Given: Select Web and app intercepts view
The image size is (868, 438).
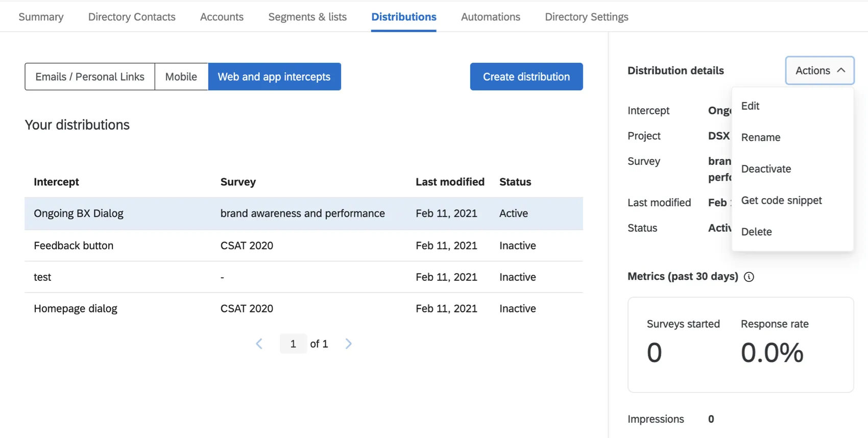Looking at the screenshot, I should (x=274, y=77).
